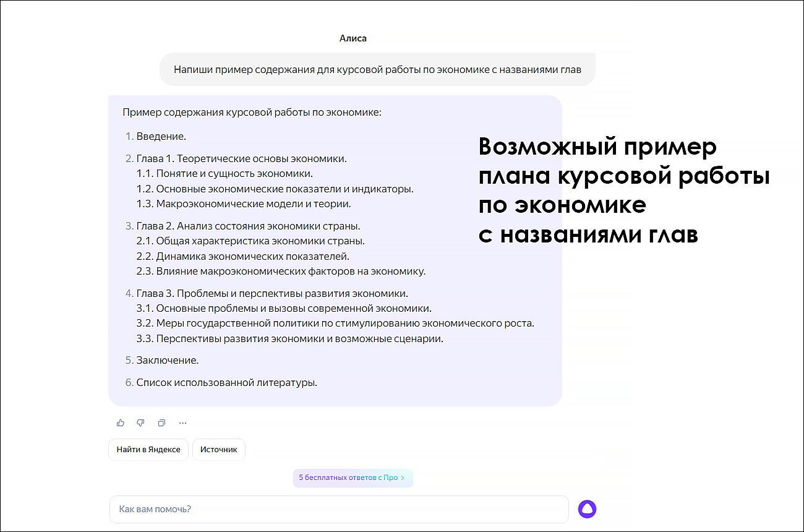Select '2.2. Динамика экономических показателей.'
Image resolution: width=804 pixels, height=532 pixels.
click(243, 256)
